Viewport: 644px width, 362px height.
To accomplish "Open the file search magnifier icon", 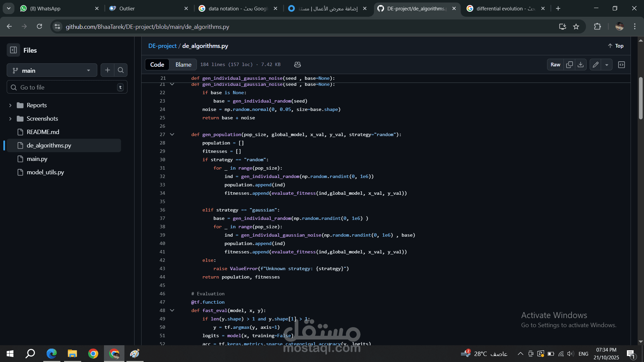I will click(121, 70).
